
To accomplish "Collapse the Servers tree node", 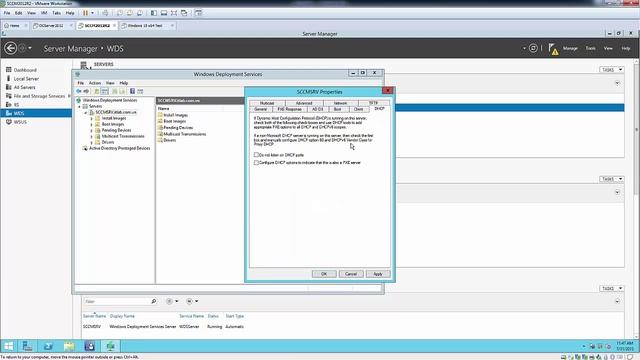I will coord(80,106).
